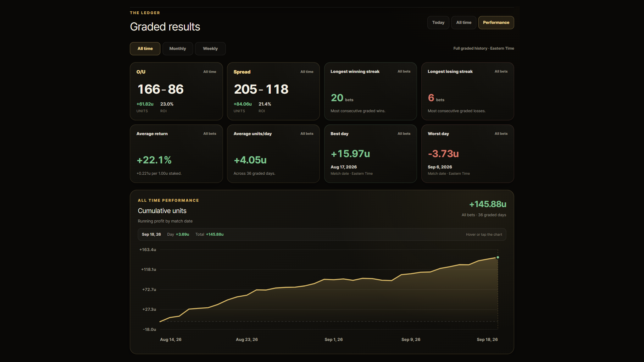Click the Sep 1, 26 axis label
Screen dimensions: 644x362
click(x=334, y=340)
